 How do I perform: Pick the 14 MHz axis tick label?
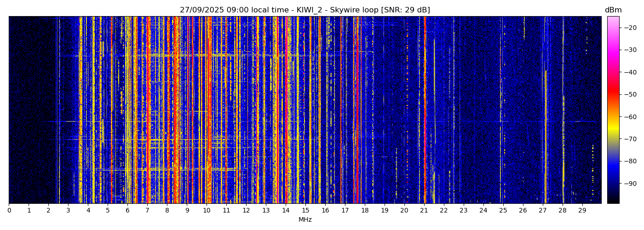(286, 210)
